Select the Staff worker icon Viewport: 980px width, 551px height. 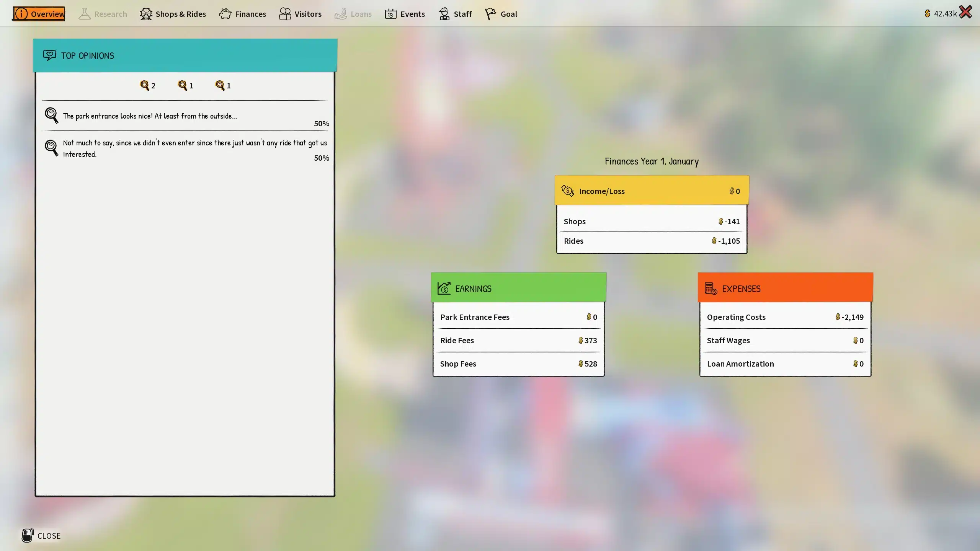444,14
